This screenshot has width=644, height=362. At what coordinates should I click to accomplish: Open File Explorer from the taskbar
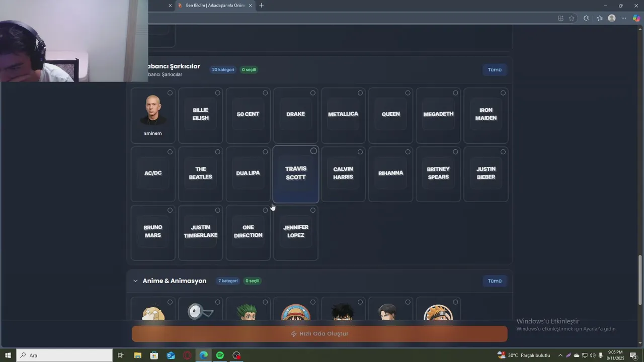click(x=137, y=355)
